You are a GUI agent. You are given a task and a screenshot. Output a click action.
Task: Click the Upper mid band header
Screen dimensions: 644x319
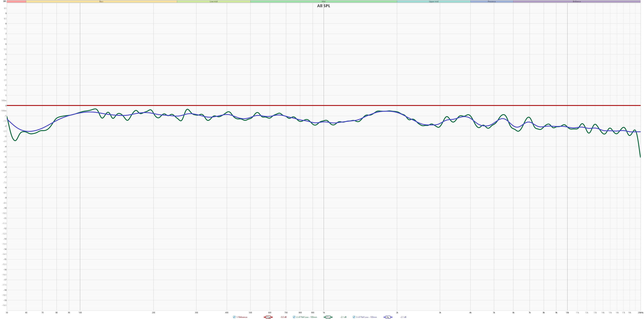coord(434,2)
